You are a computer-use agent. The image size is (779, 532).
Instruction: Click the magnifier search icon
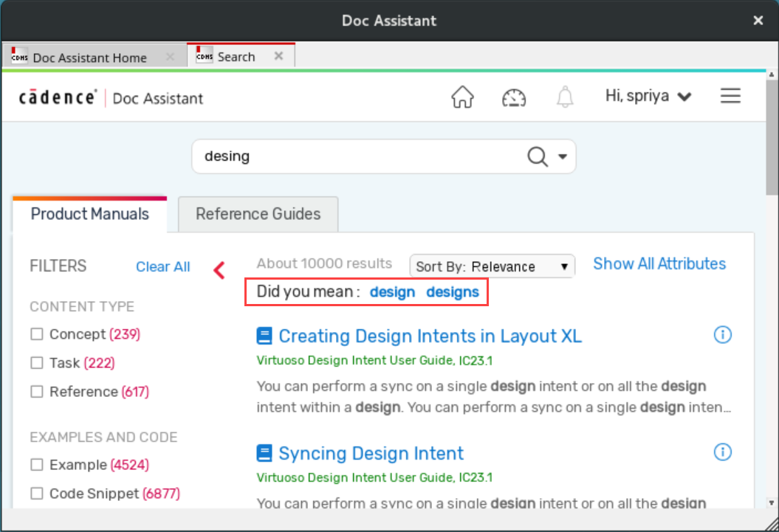click(537, 156)
